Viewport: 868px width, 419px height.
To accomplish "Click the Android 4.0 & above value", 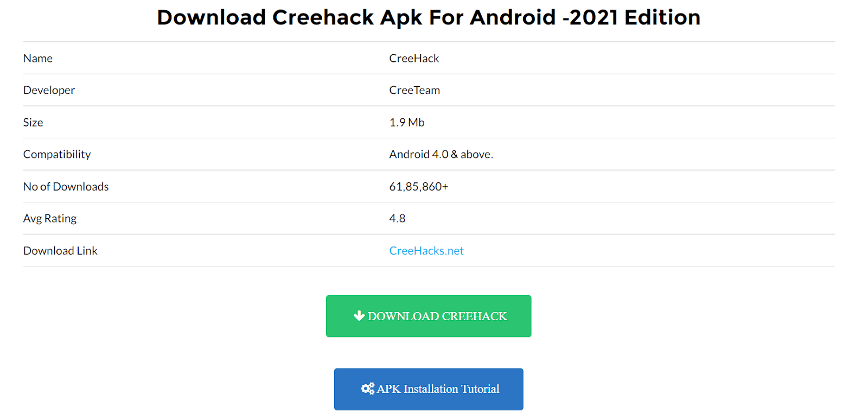I will tap(441, 154).
